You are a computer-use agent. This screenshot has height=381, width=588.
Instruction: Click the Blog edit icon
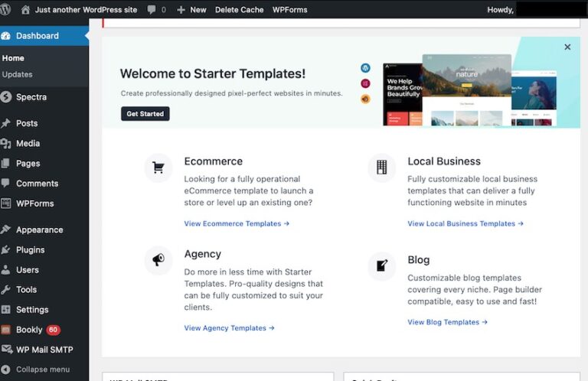click(381, 265)
